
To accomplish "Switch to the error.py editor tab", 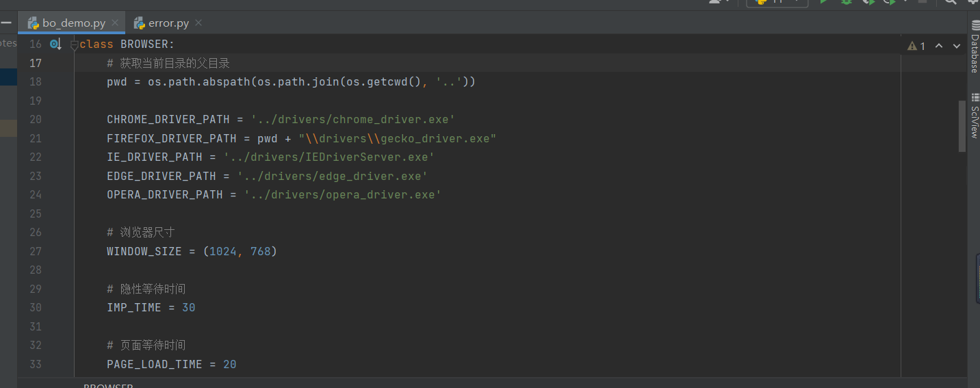I will (168, 23).
